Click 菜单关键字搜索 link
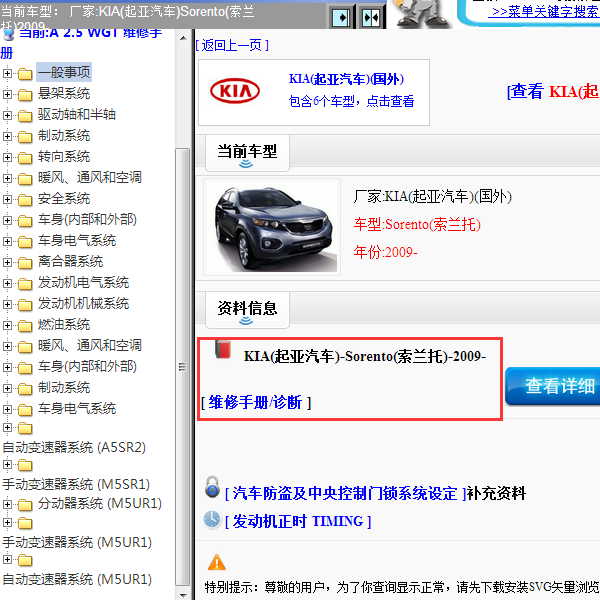Screen dimensions: 600x600 [x=546, y=11]
